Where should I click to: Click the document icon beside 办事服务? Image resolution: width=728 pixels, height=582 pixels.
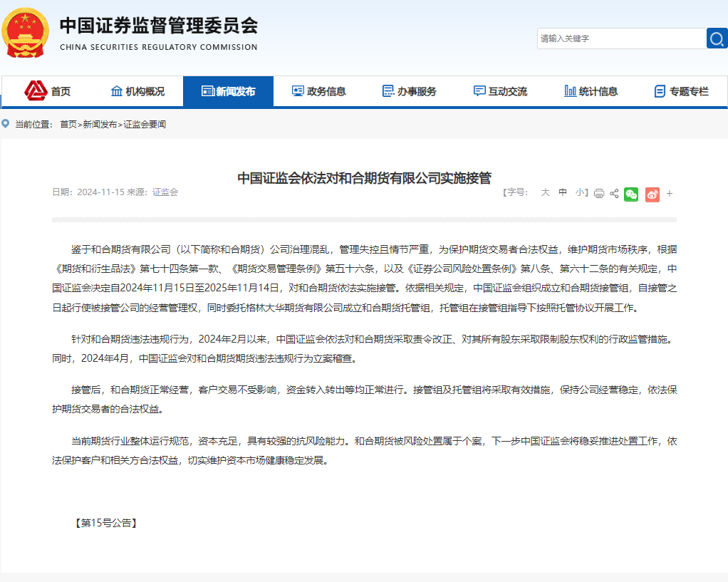click(388, 91)
